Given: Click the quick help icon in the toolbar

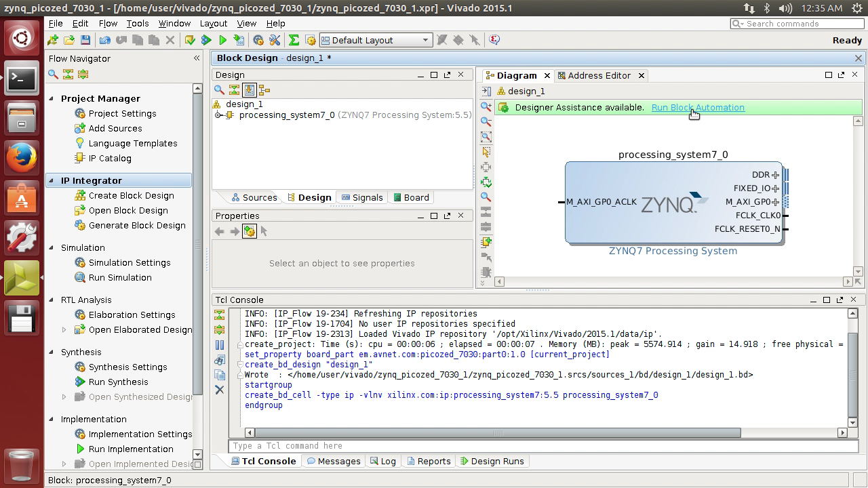Looking at the screenshot, I should [x=494, y=40].
